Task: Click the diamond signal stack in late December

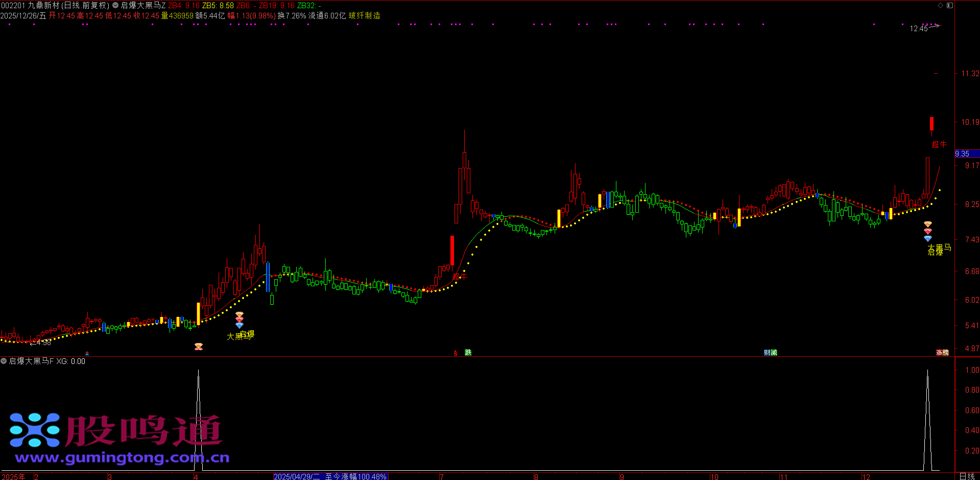Action: 928,231
